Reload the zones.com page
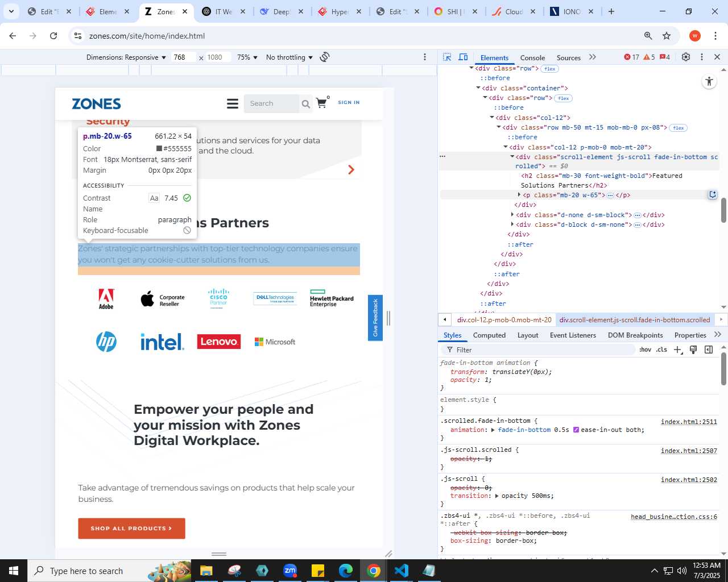The width and height of the screenshot is (728, 582). pos(53,36)
